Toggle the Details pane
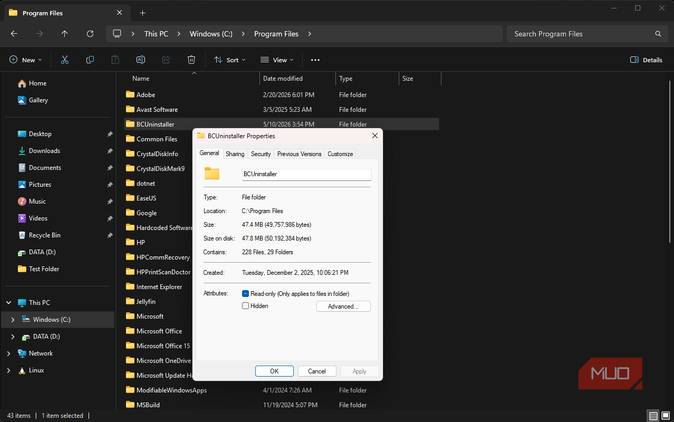The height and width of the screenshot is (422, 674). pyautogui.click(x=646, y=60)
